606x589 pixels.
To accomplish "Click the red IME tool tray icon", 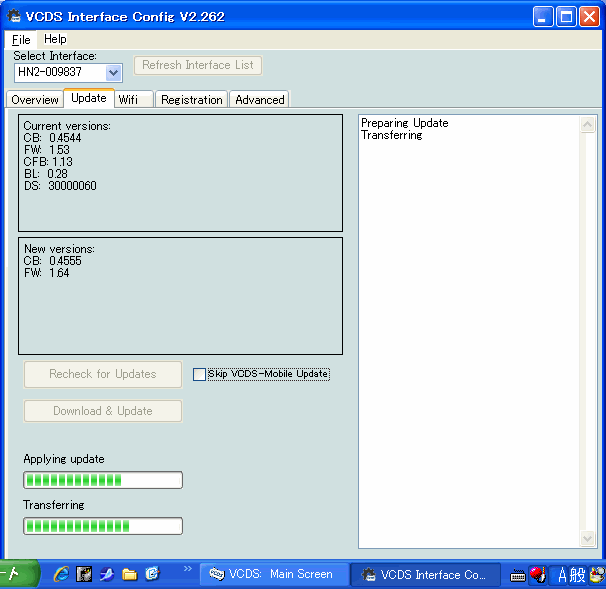I will click(x=538, y=575).
